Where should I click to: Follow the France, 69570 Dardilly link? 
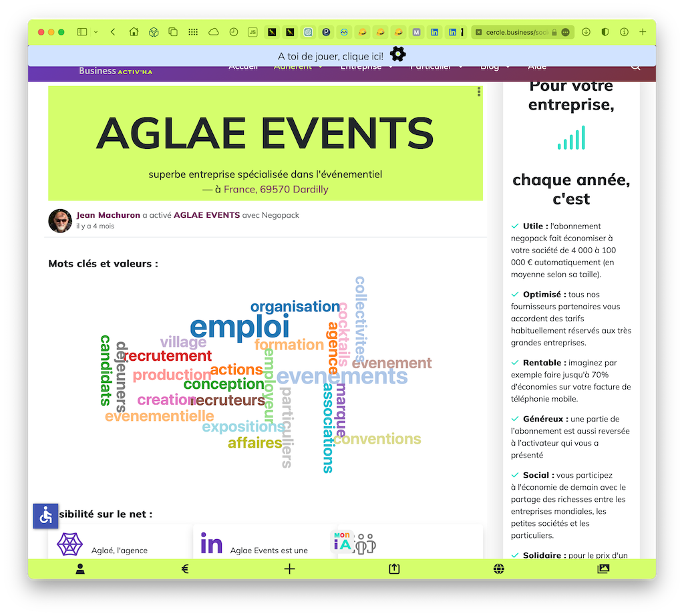point(276,189)
